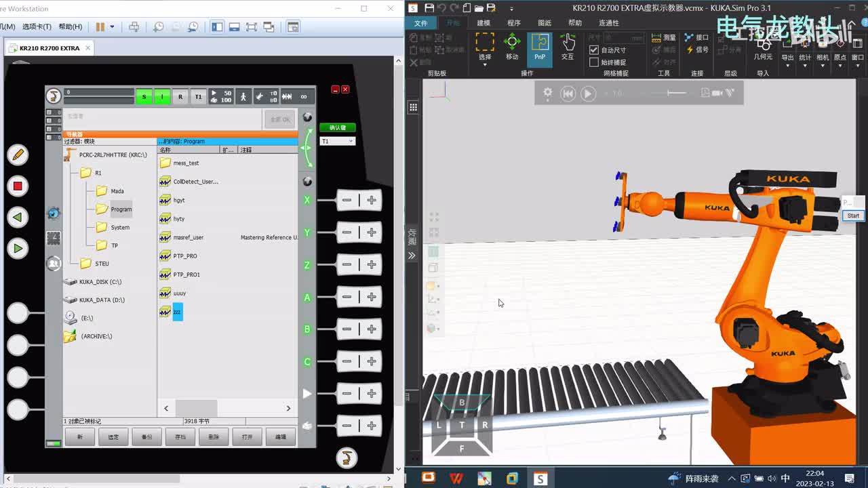Activate the 移动 (Move) tool

(x=512, y=47)
